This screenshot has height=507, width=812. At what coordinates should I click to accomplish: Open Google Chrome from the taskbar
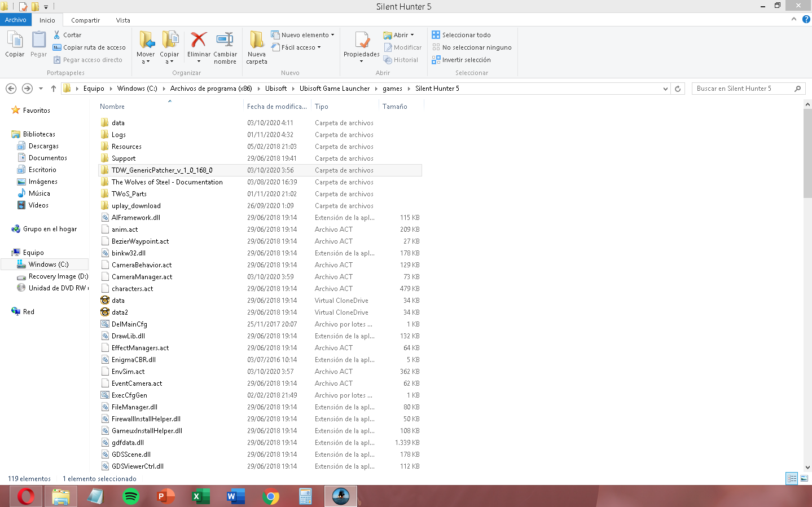point(271,496)
